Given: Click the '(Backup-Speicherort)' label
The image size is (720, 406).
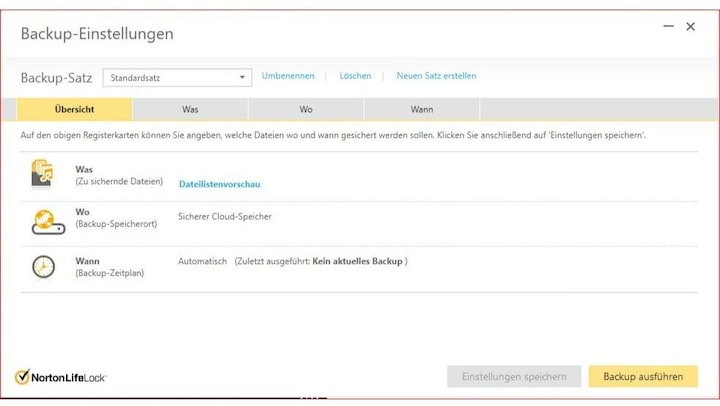Looking at the screenshot, I should pos(116,224).
